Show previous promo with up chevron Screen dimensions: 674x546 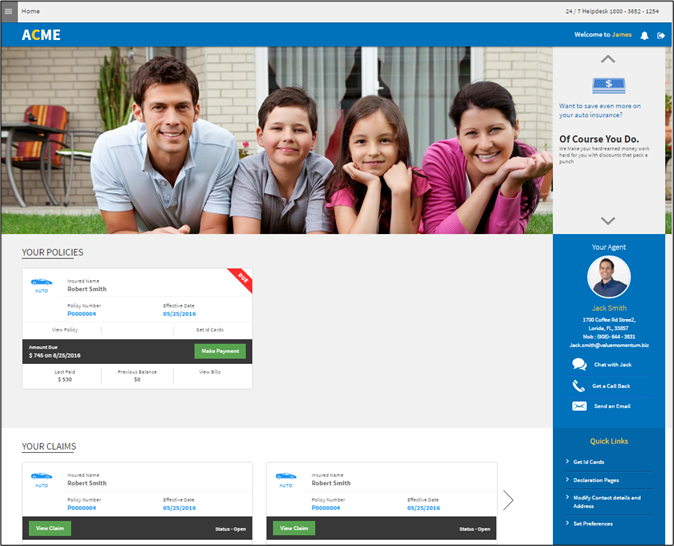coord(608,59)
